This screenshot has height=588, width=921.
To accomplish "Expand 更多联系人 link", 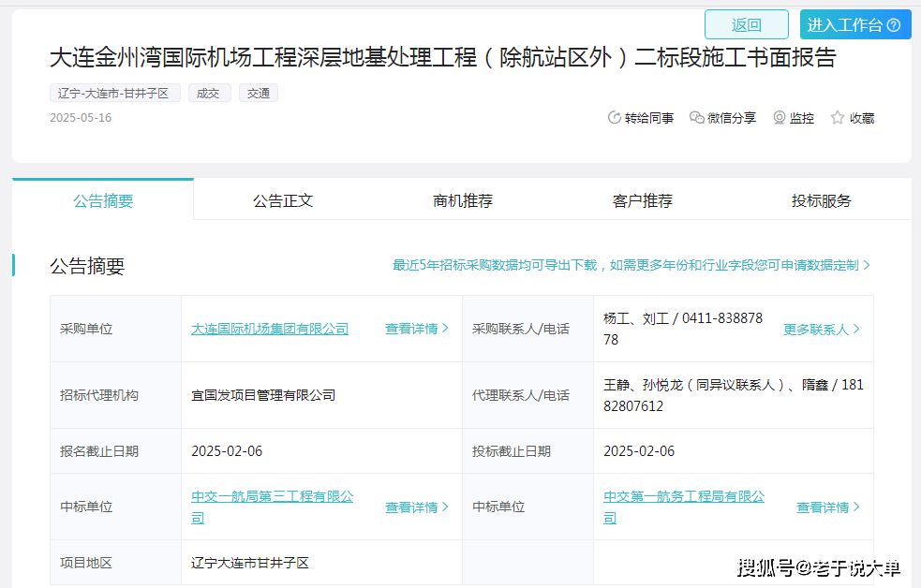I will (821, 330).
